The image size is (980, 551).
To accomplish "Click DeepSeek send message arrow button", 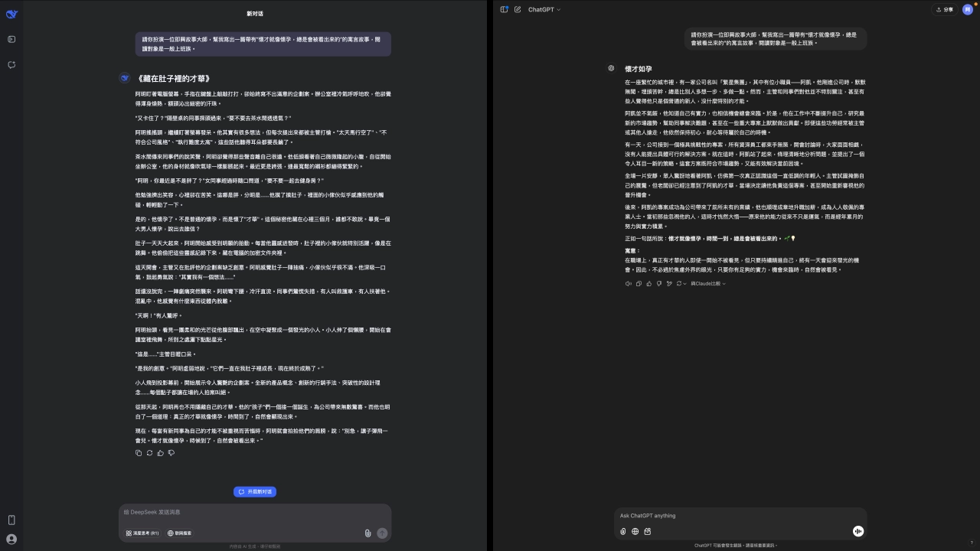I will [382, 533].
